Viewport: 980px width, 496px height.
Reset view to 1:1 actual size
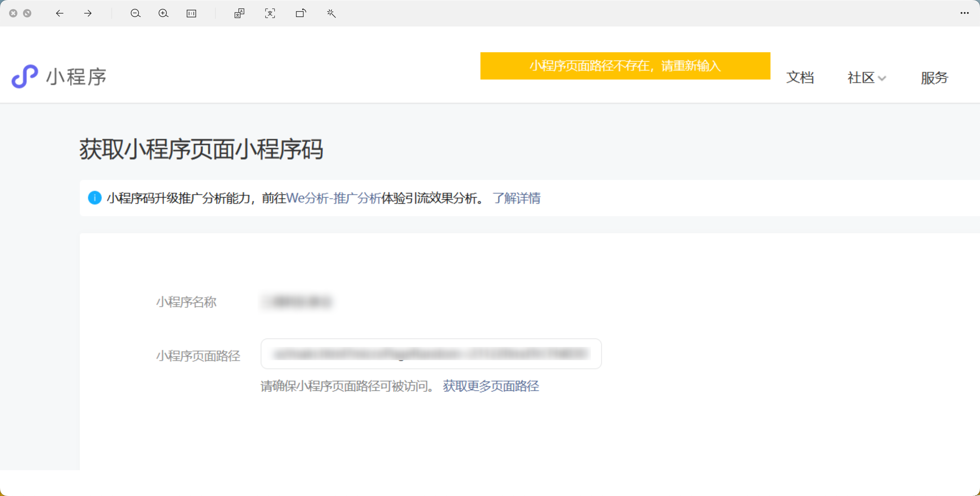pyautogui.click(x=191, y=13)
